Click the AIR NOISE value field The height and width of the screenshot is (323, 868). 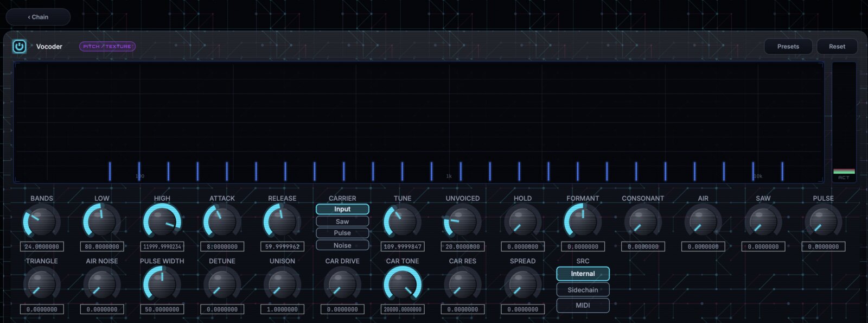click(x=102, y=309)
